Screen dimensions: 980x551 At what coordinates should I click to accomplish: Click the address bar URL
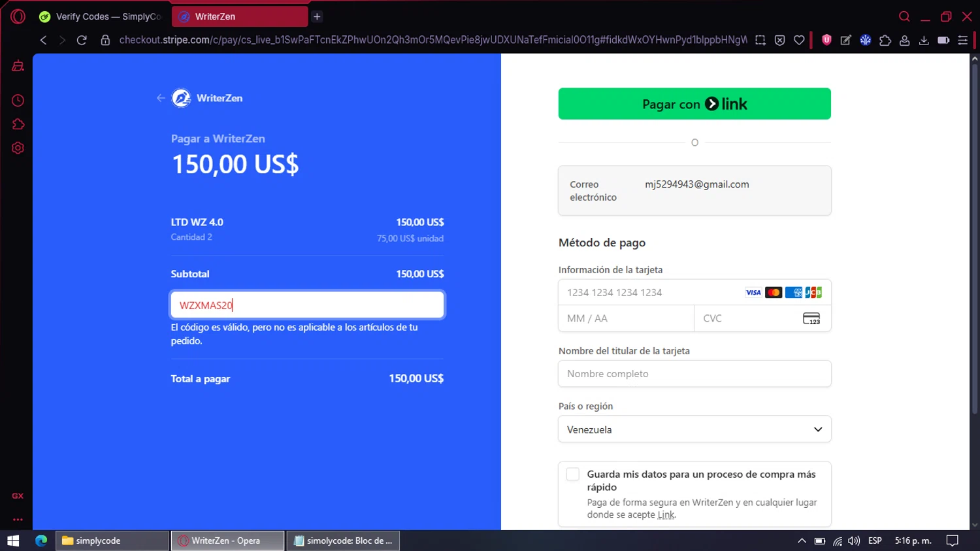(x=433, y=40)
